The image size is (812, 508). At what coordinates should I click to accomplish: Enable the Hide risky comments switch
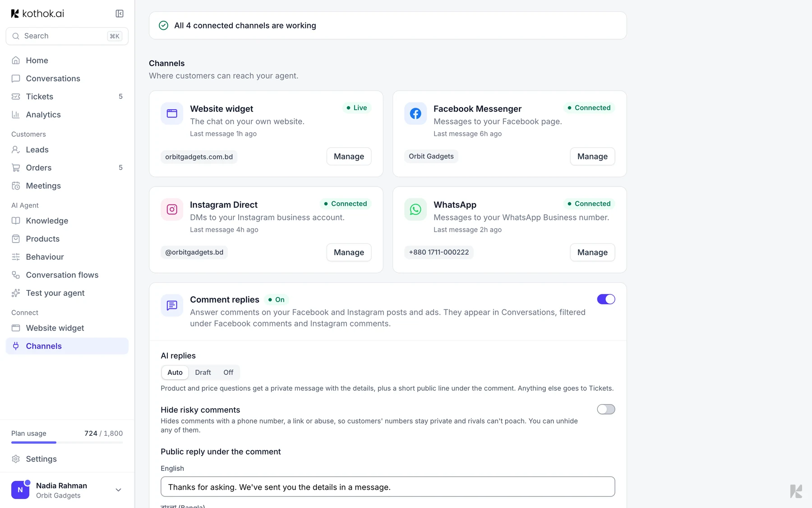(x=606, y=409)
